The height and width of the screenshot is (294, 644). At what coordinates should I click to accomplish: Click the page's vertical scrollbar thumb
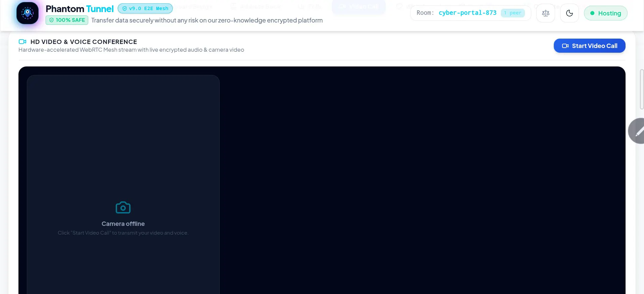[x=642, y=89]
